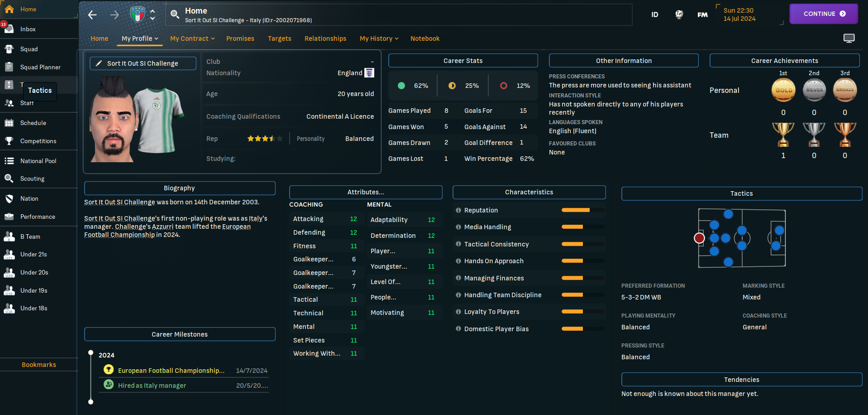Screen dimensions: 868x415
Task: Open the Under 21s squad icon
Action: coord(9,254)
